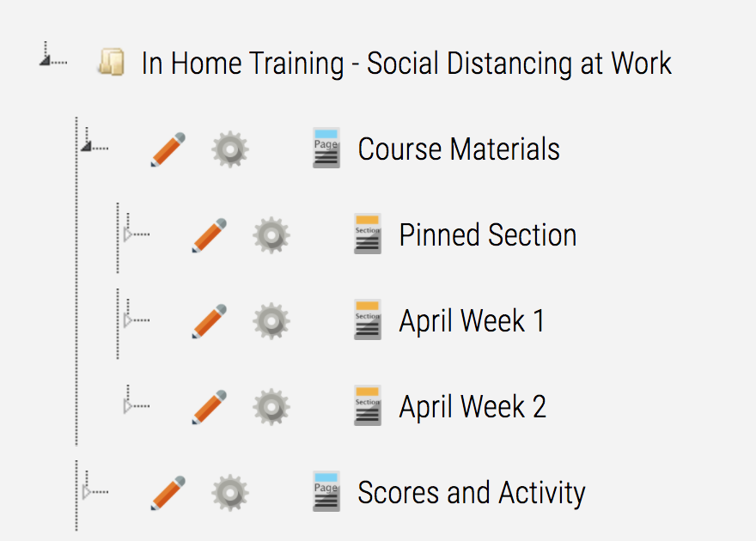Open gear settings for Scores and Activity

pos(230,493)
